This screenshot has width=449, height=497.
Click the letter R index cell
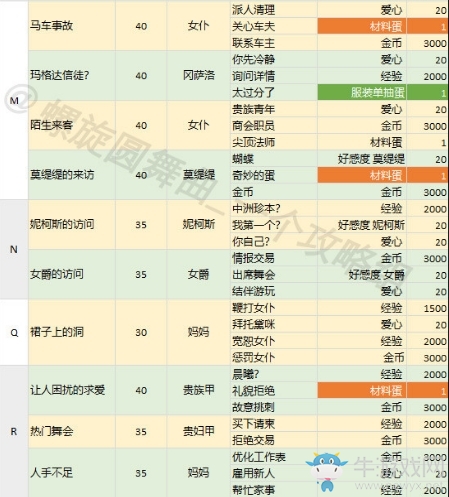tap(14, 432)
